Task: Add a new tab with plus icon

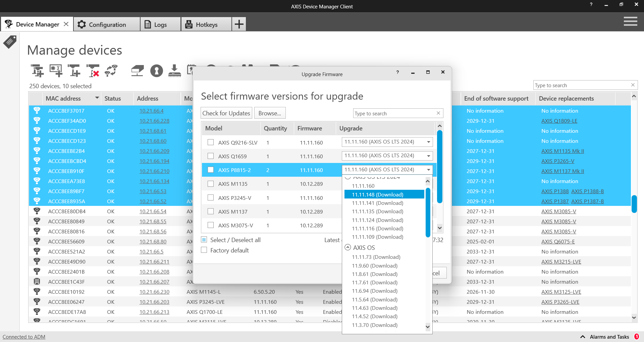Action: coord(239,24)
